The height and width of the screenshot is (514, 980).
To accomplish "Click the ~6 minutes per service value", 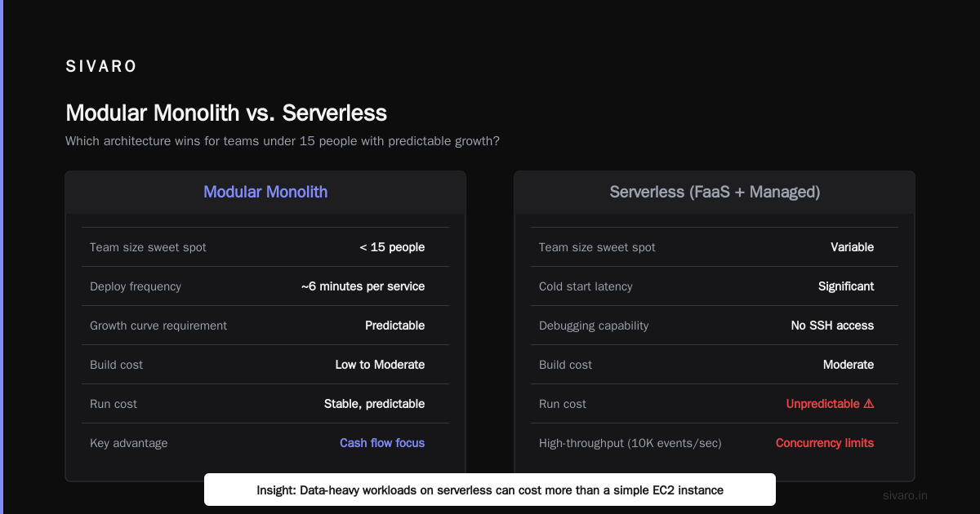I will 363,286.
